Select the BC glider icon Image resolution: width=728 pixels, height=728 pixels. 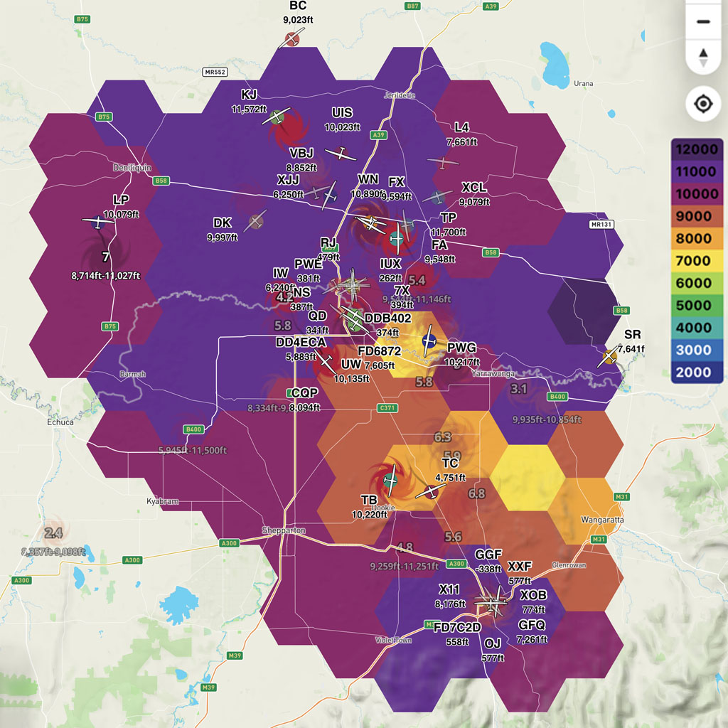pyautogui.click(x=292, y=38)
